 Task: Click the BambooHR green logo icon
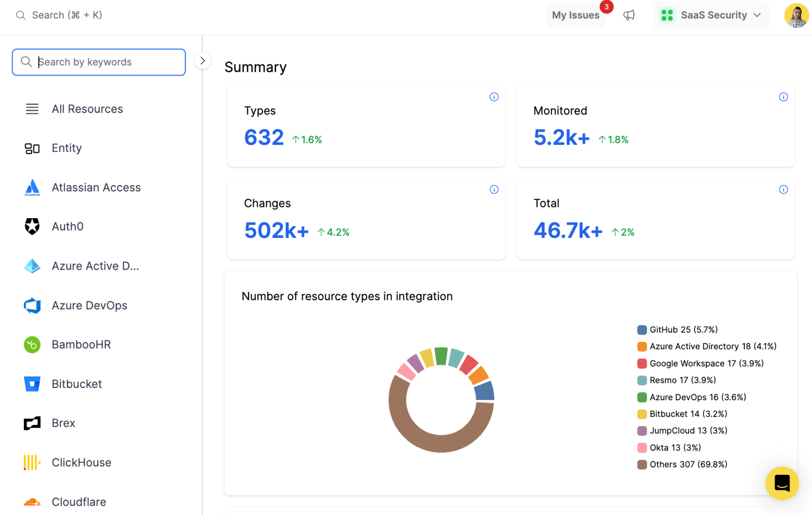[32, 344]
